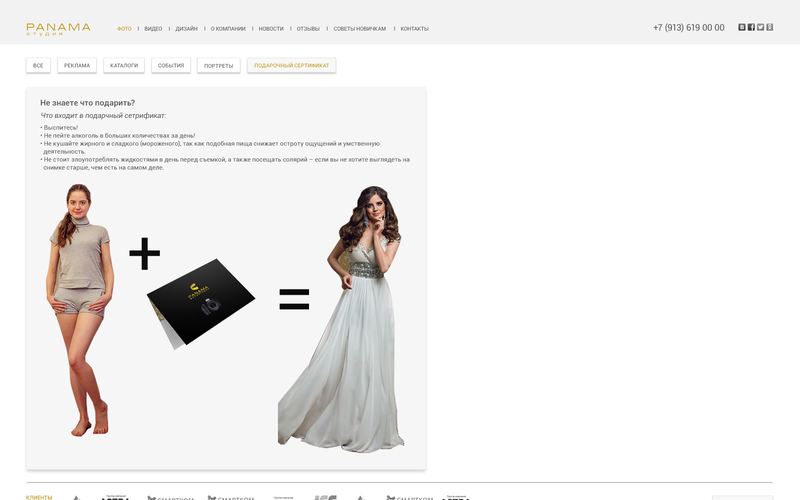Viewport: 800px width, 500px height.
Task: Click the phone number +7 (913) 619 00 00
Action: 688,28
